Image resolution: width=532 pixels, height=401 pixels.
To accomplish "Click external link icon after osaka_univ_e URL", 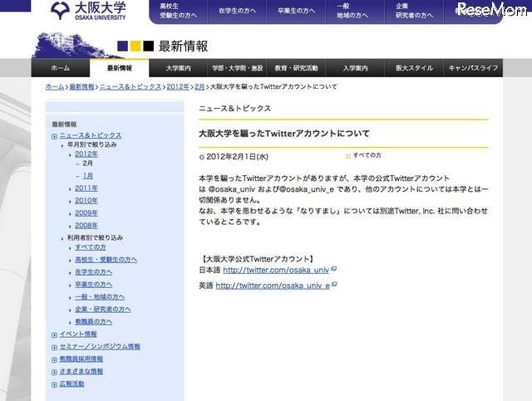I will pos(334,285).
